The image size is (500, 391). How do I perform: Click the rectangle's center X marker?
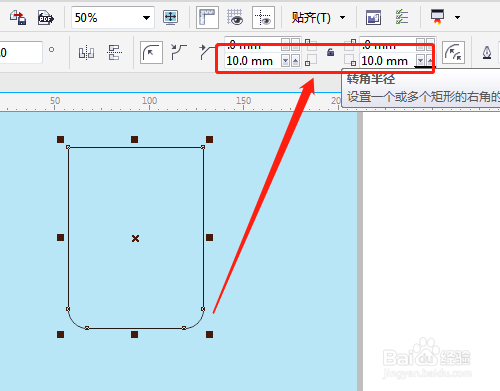pos(135,238)
